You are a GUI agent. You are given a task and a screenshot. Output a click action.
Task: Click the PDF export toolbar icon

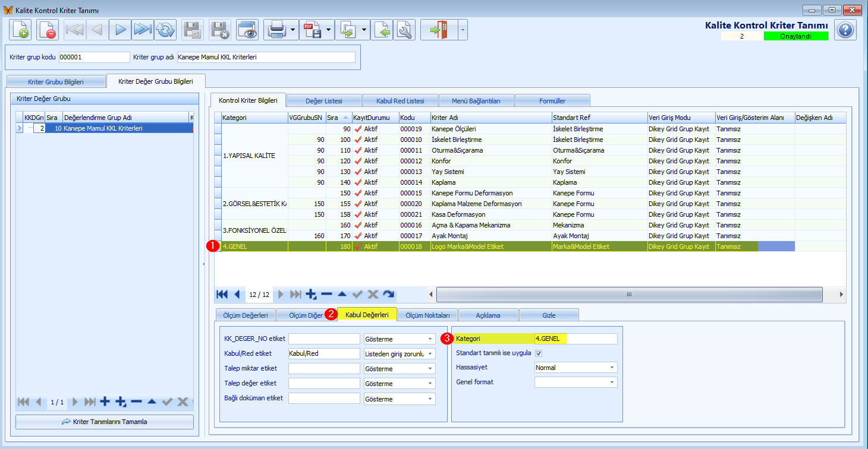(x=312, y=30)
